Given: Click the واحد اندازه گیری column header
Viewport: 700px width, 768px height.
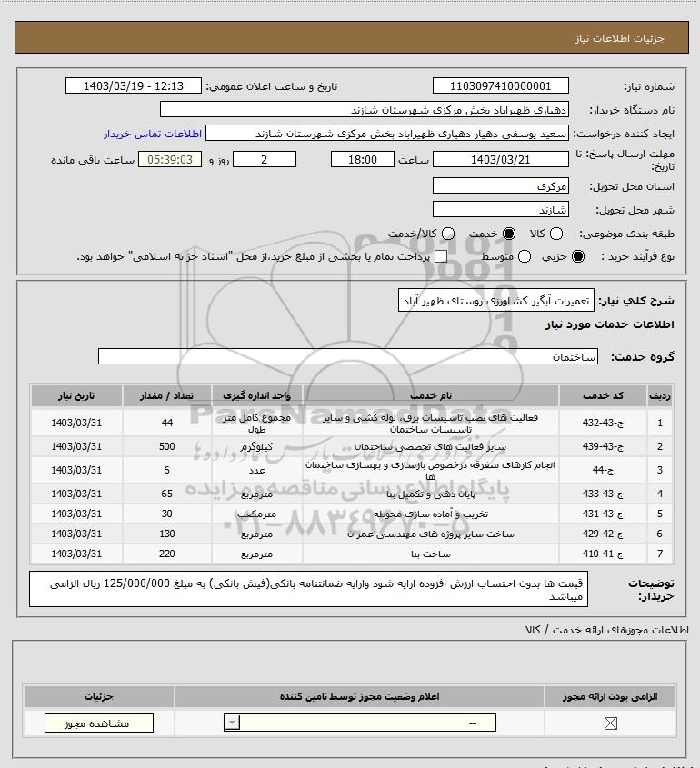Looking at the screenshot, I should [x=256, y=395].
